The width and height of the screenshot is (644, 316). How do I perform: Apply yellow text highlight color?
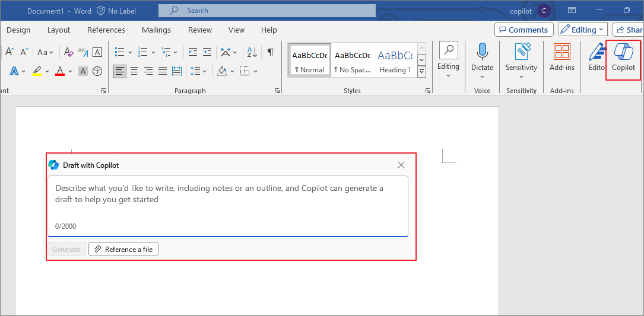tap(37, 71)
